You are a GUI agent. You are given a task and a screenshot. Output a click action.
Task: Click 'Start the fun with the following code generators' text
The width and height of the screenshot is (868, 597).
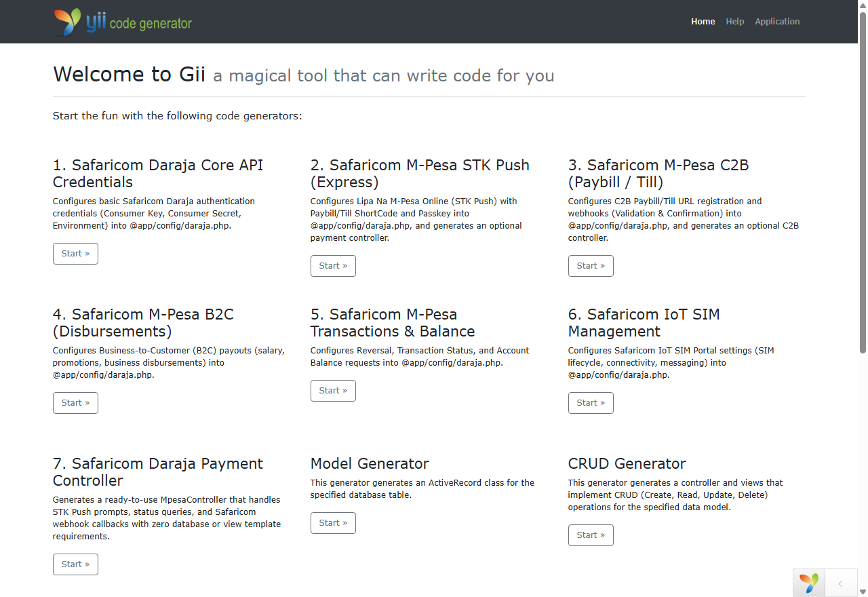point(178,116)
